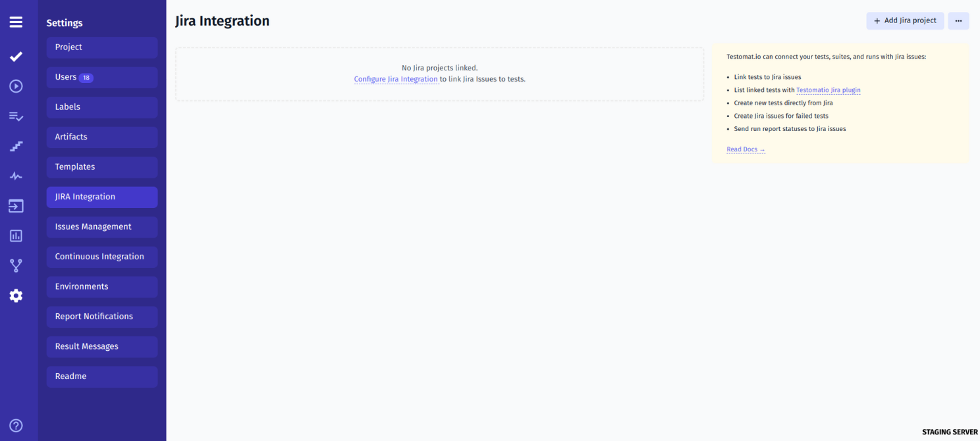The height and width of the screenshot is (441, 980).
Task: Click the steps progress icon in sidebar
Action: [x=16, y=145]
